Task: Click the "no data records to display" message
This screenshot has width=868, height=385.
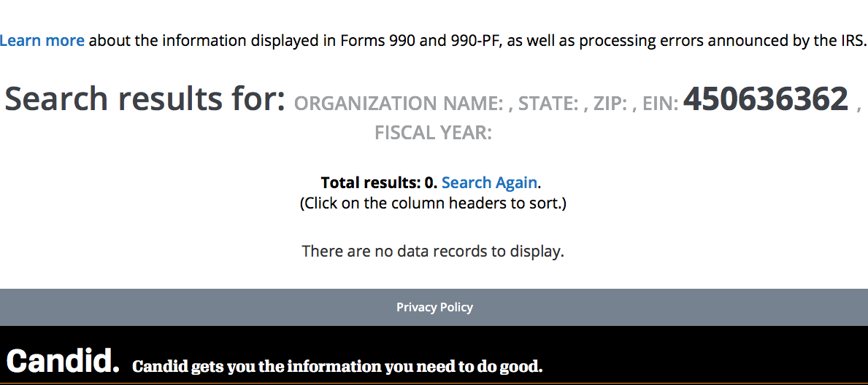Action: (x=433, y=252)
